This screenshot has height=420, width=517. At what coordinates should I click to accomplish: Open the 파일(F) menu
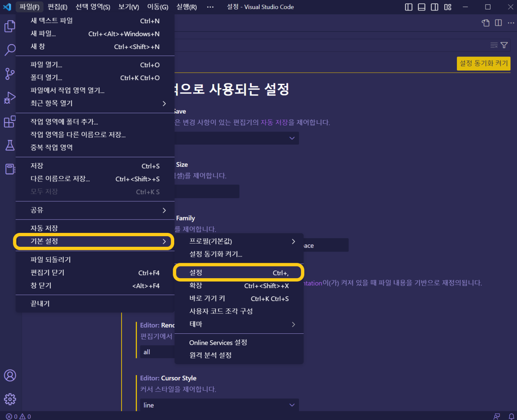(29, 7)
